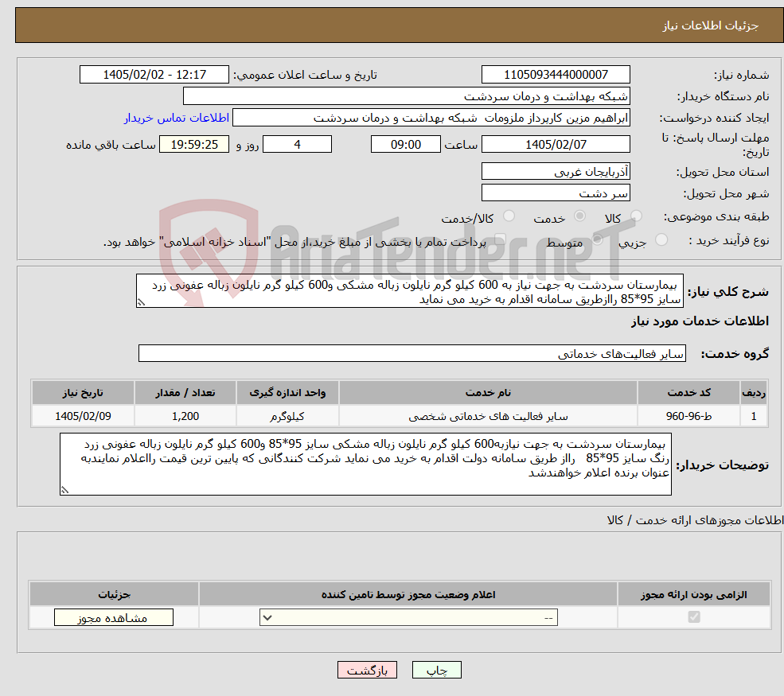Click the resize handle of buyer notes box
The width and height of the screenshot is (784, 696).
[64, 490]
